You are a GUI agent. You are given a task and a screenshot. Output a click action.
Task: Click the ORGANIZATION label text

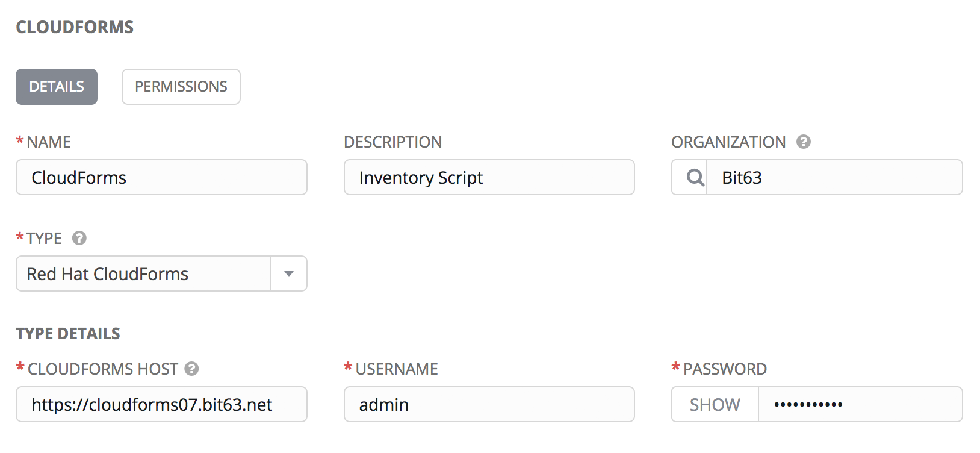[728, 142]
